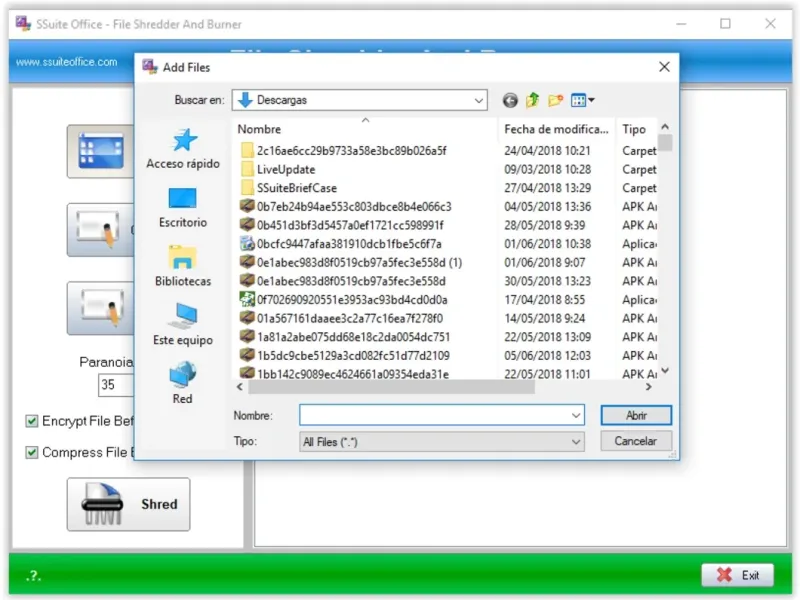Open Red network location
Screen dimensions: 800x600
[x=183, y=384]
